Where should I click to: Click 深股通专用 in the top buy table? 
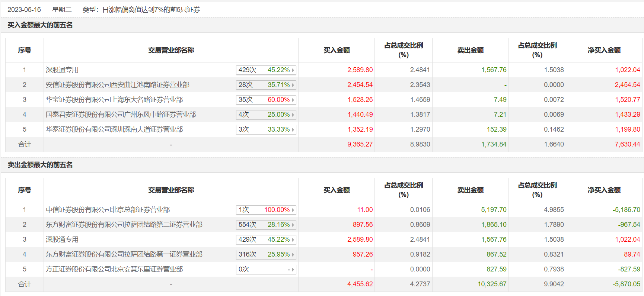coord(62,70)
